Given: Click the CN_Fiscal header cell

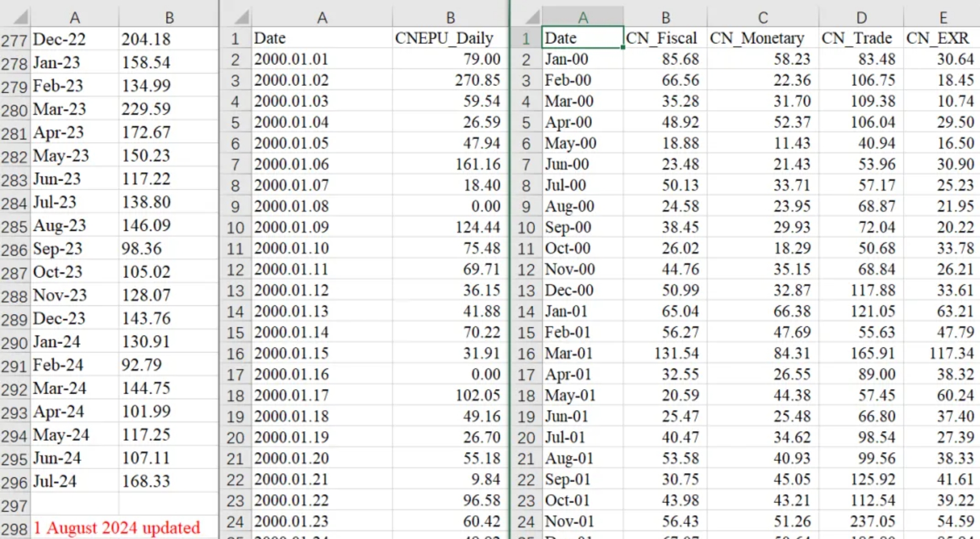Looking at the screenshot, I should click(x=664, y=38).
